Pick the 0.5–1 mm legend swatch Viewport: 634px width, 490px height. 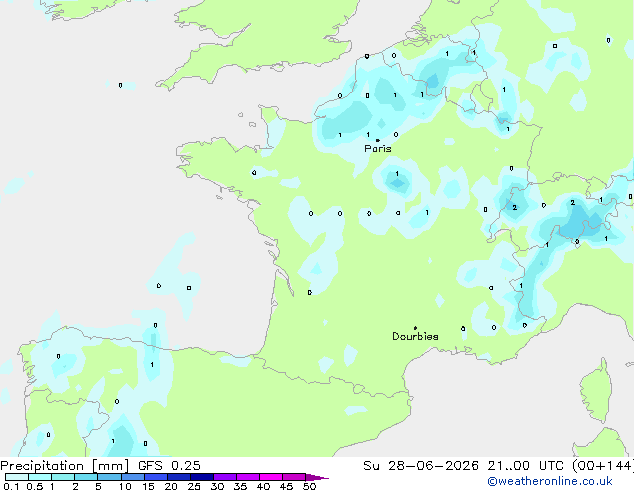(x=40, y=477)
